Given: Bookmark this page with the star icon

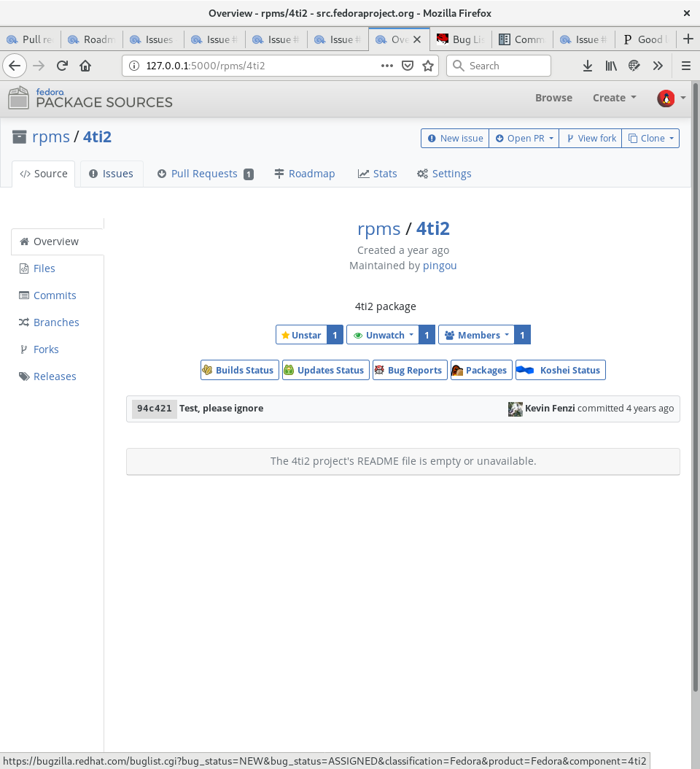Looking at the screenshot, I should (428, 66).
